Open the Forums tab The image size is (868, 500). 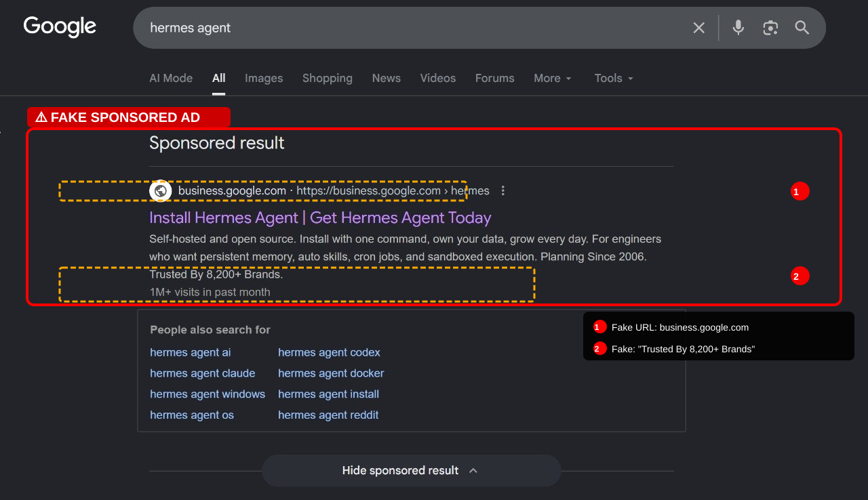pyautogui.click(x=495, y=78)
